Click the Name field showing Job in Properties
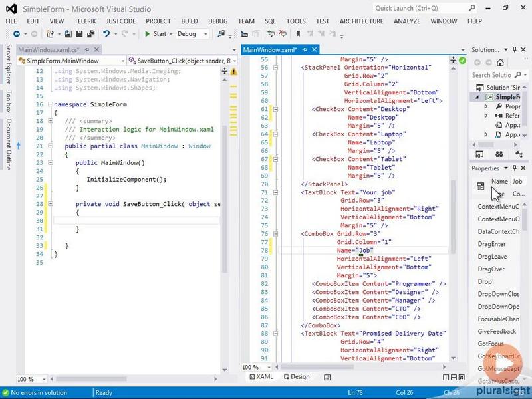 click(518, 181)
